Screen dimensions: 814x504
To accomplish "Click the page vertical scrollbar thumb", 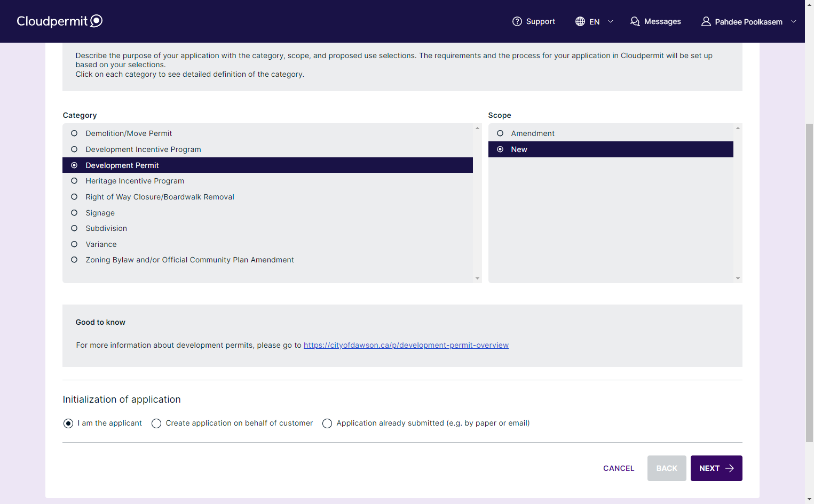I will (x=809, y=283).
